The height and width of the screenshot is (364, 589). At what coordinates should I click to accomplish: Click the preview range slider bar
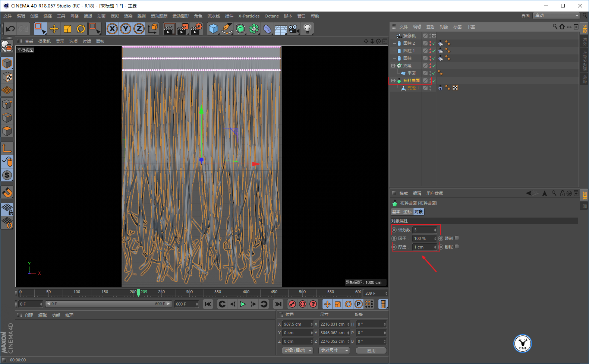coord(108,304)
